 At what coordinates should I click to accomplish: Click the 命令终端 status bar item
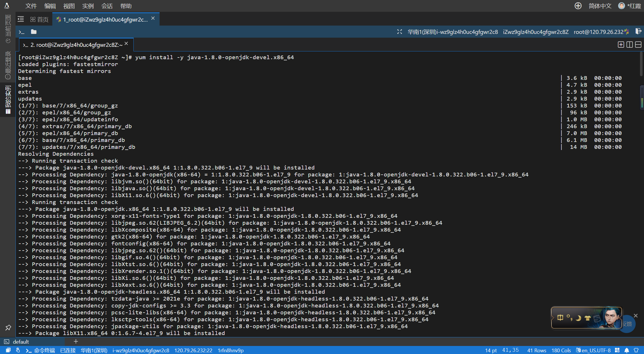[x=40, y=350]
